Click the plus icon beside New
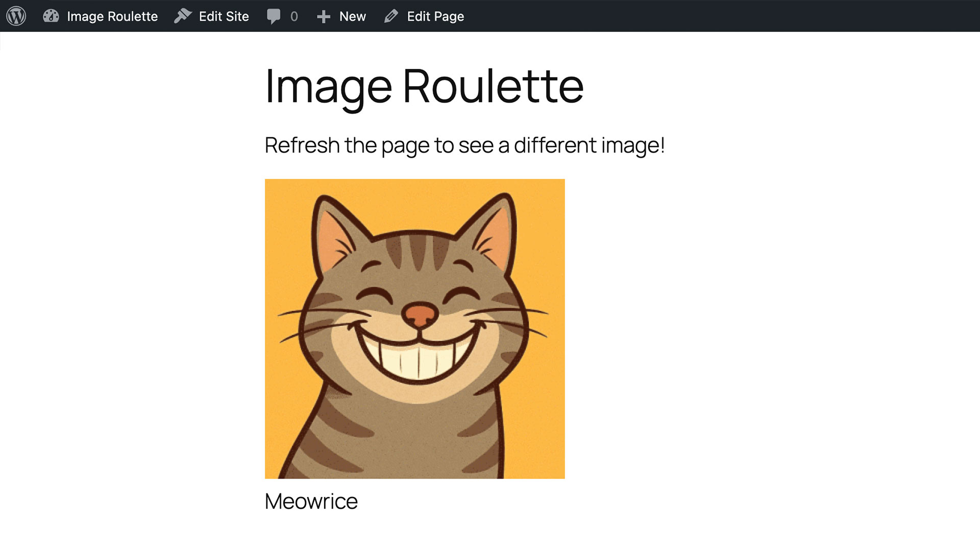Image resolution: width=980 pixels, height=551 pixels. click(324, 17)
